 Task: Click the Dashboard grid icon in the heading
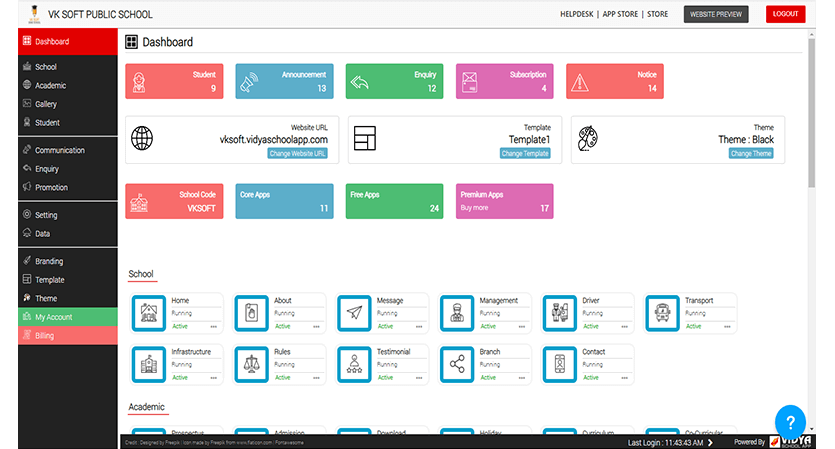coord(132,42)
